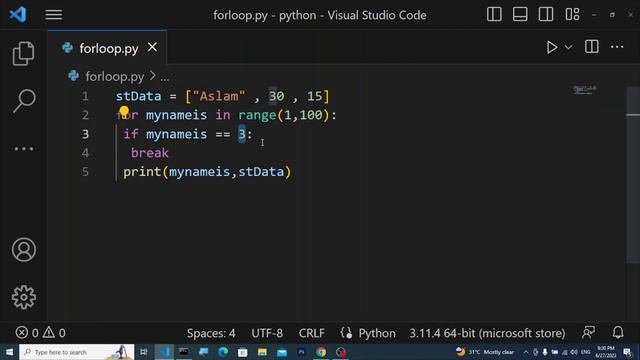Click the taskbar clock and date

pyautogui.click(x=606, y=352)
